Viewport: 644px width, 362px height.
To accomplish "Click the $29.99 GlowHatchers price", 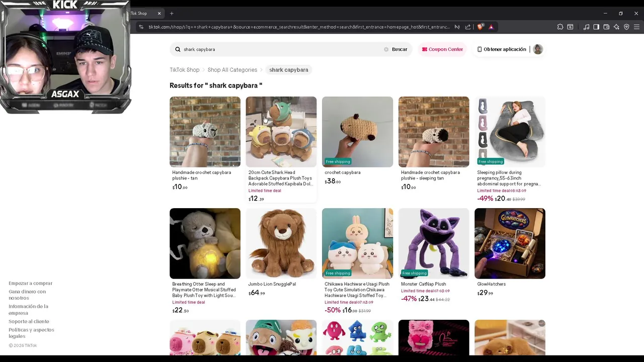I will (485, 293).
